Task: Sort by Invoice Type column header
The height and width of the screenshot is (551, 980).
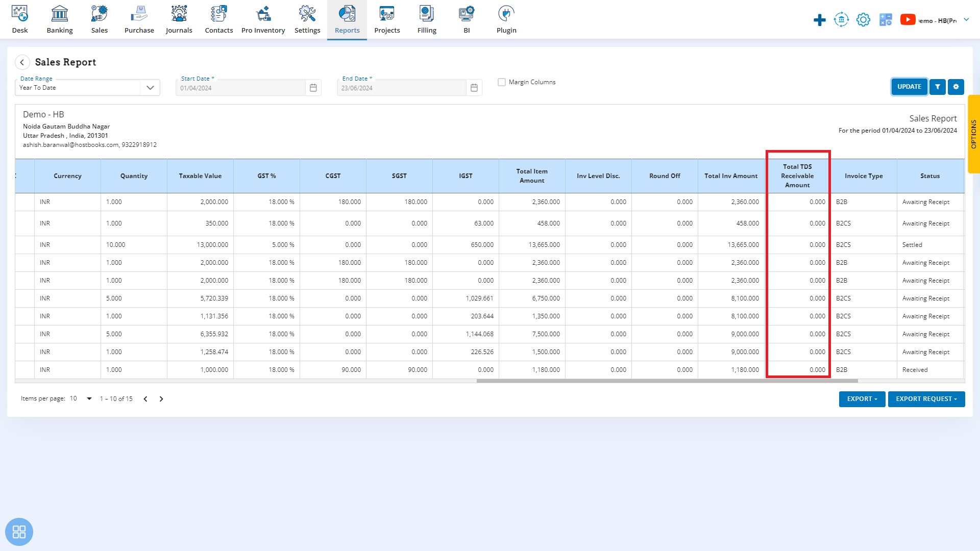Action: 864,176
